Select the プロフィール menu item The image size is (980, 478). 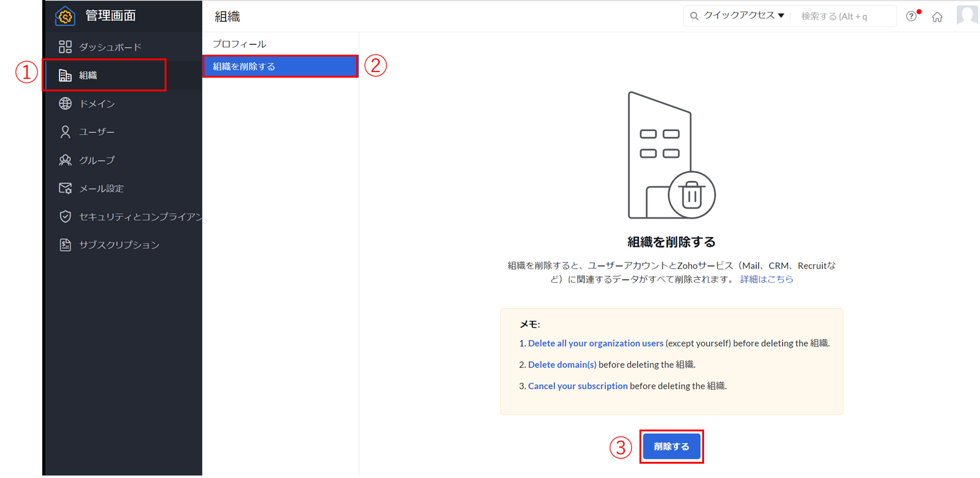(x=239, y=44)
